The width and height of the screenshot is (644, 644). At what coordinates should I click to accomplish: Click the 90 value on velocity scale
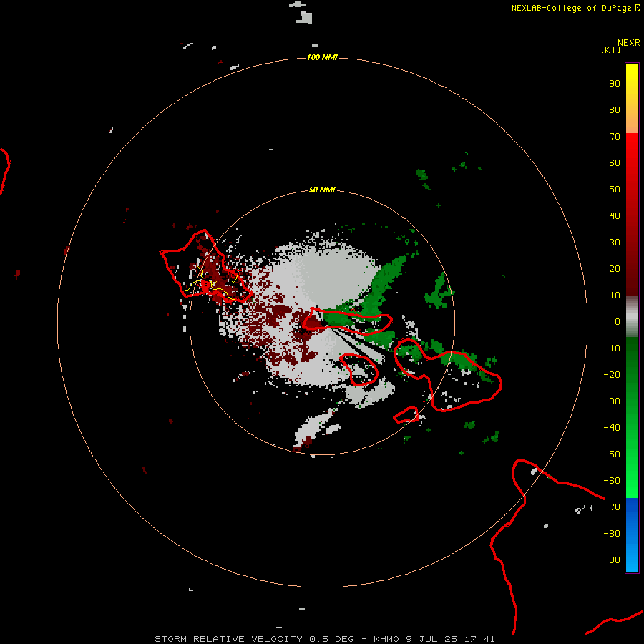[x=615, y=84]
